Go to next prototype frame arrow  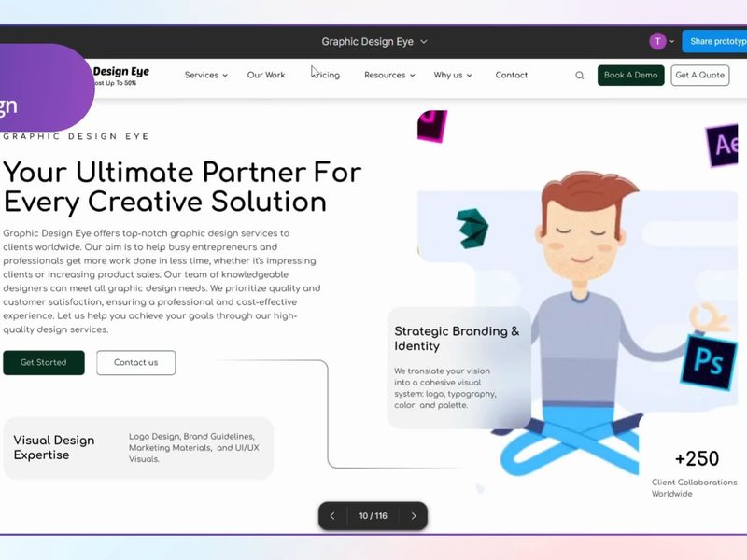(414, 516)
